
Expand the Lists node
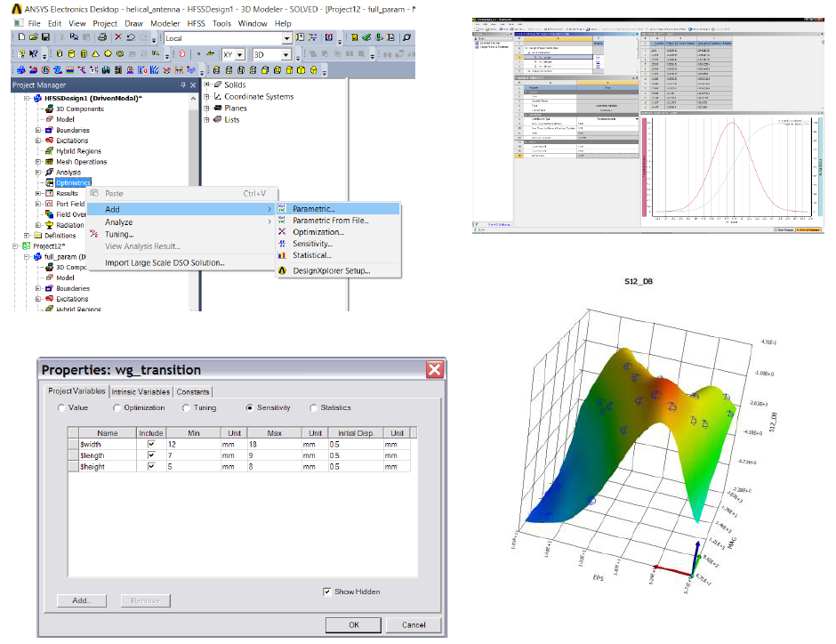point(207,119)
